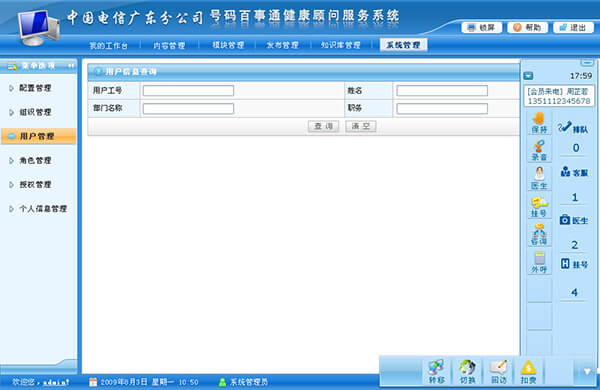
Task: Start recording with the 录音 icon
Action: pyautogui.click(x=539, y=150)
